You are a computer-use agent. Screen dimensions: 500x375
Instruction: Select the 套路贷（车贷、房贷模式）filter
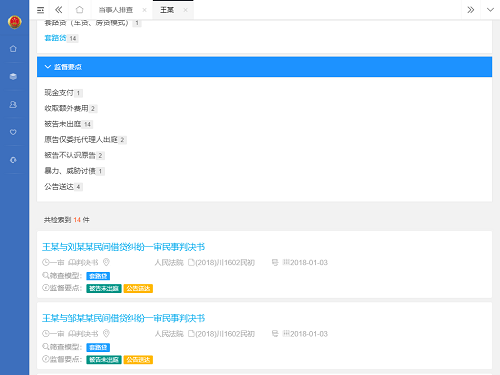pos(93,23)
